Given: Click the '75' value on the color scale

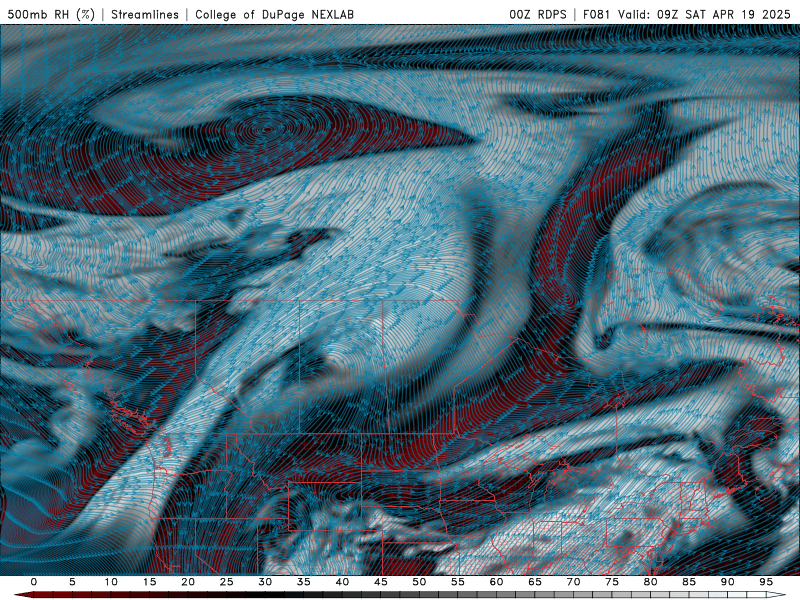Looking at the screenshot, I should [x=612, y=582].
